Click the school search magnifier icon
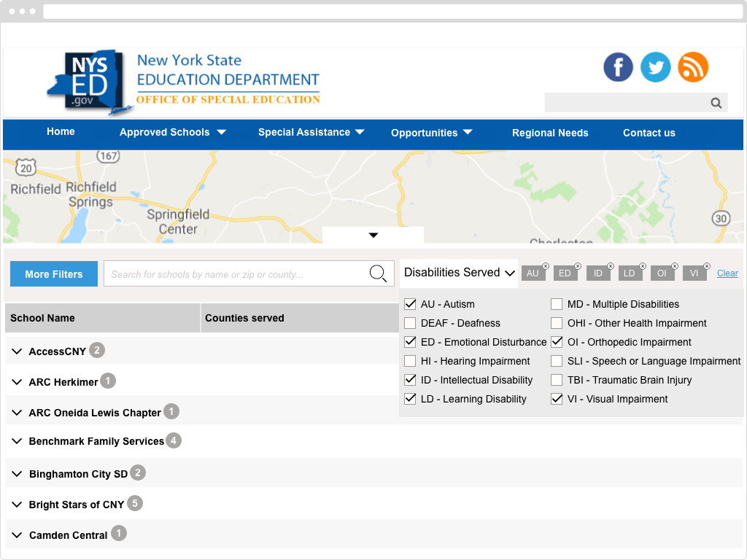 tap(378, 273)
